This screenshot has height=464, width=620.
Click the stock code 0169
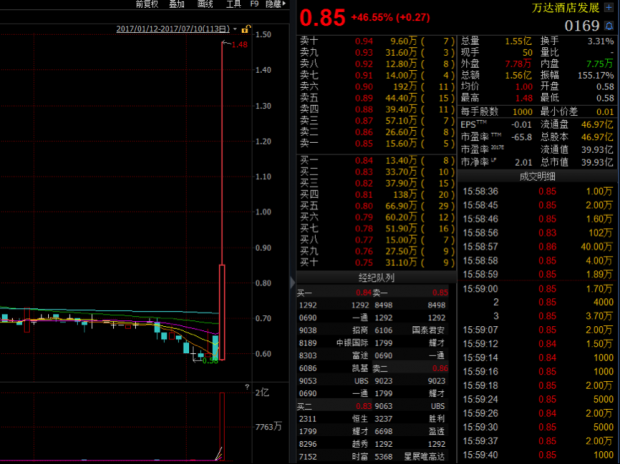point(582,26)
